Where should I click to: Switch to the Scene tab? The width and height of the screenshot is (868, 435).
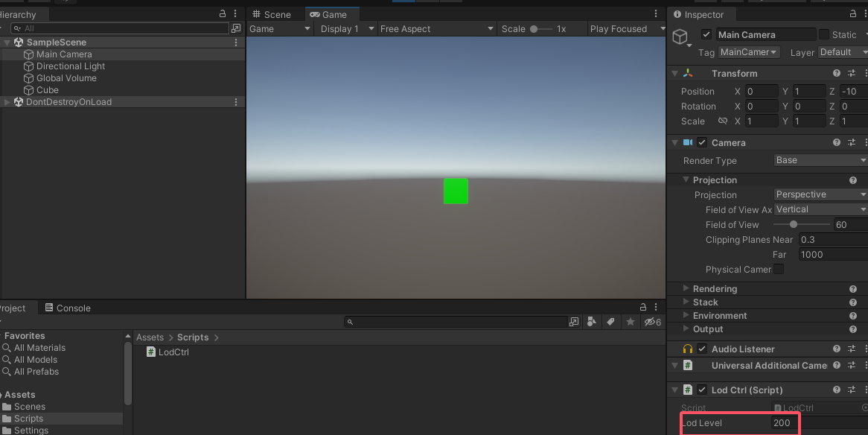pos(272,14)
